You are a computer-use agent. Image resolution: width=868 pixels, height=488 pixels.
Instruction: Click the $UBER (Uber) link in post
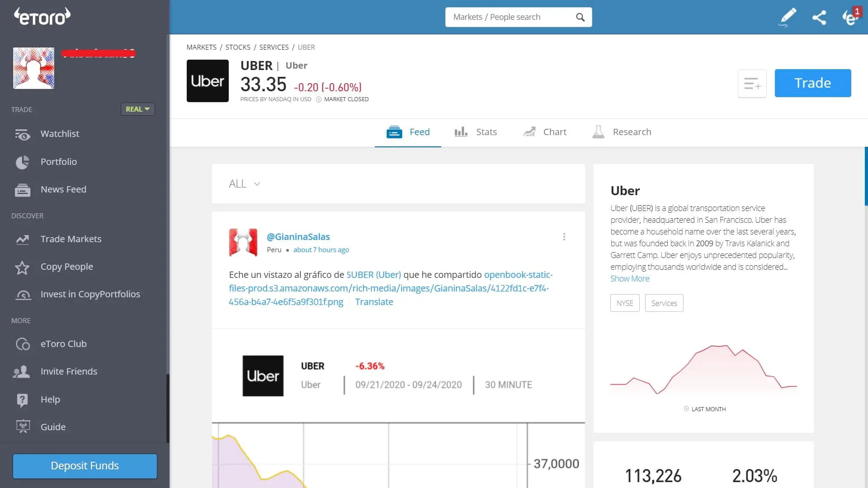tap(373, 275)
